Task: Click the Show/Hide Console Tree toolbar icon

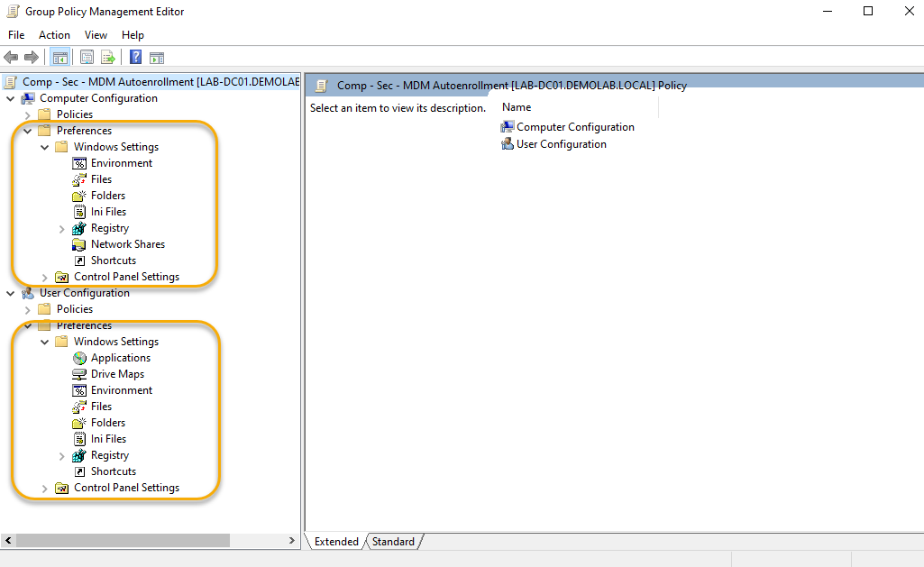Action: 60,58
